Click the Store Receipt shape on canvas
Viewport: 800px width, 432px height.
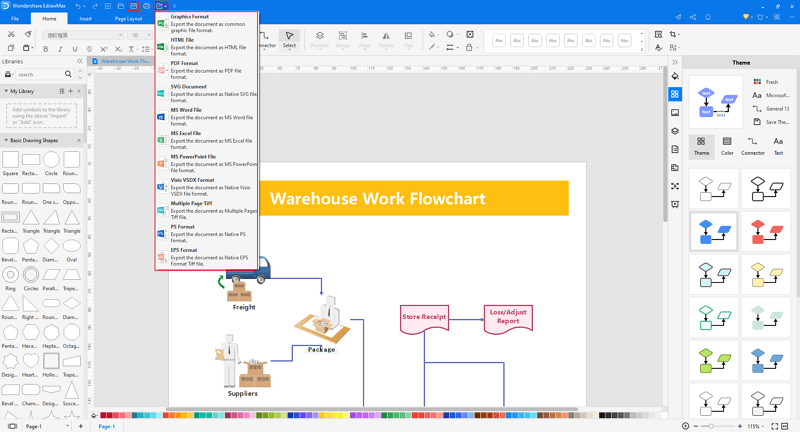(x=424, y=319)
